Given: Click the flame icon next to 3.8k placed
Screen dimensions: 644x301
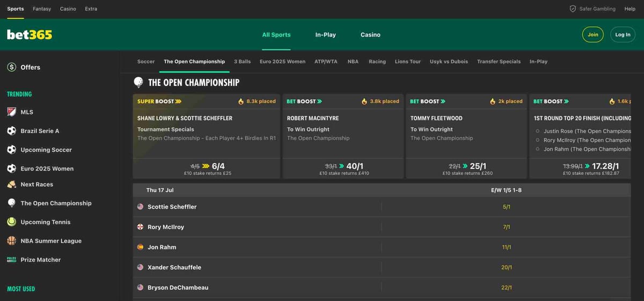Looking at the screenshot, I should point(364,101).
